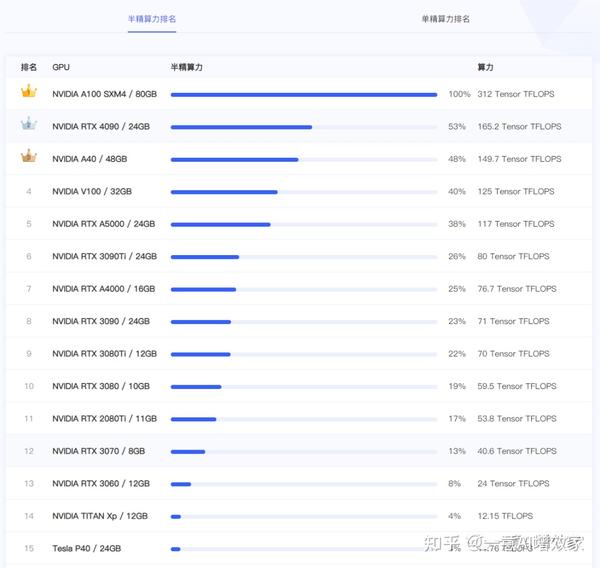Click the bronze crown rank 3 icon

pyautogui.click(x=28, y=157)
